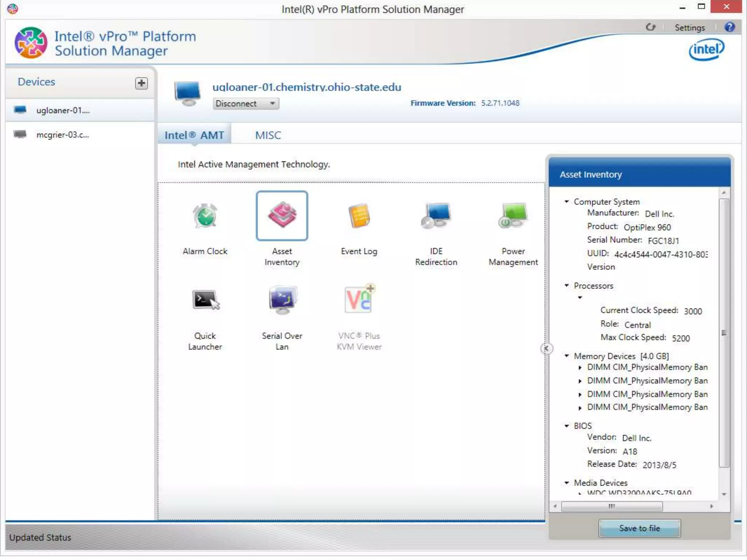Viewport: 747px width, 560px height.
Task: Click the vPro Solution Manager logo
Action: (31, 43)
